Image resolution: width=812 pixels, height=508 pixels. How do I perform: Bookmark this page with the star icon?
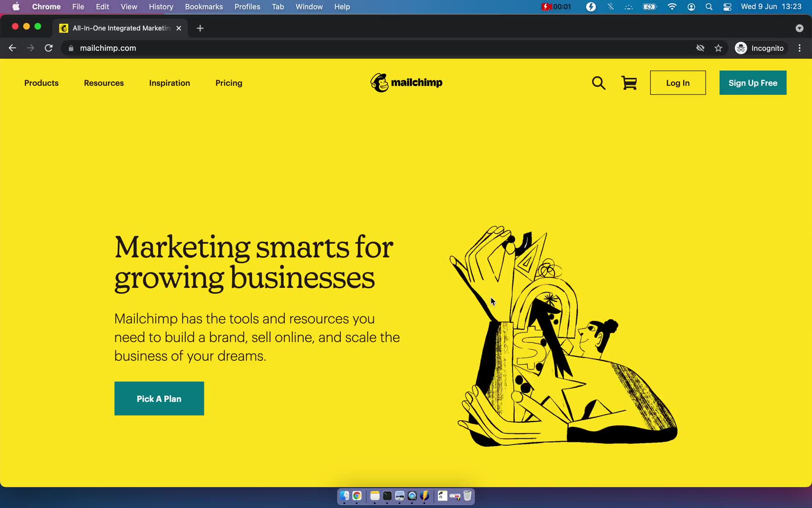click(718, 48)
